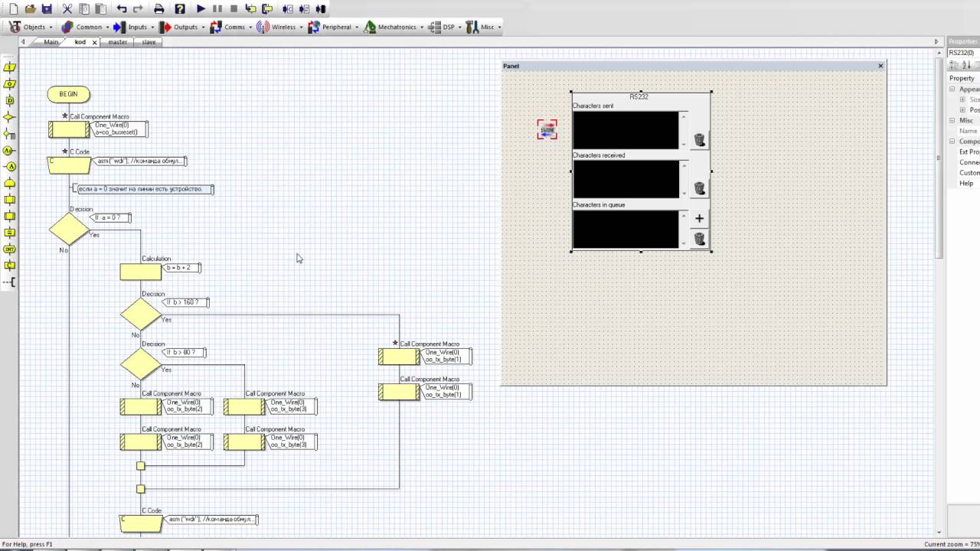Close the Panel window
Viewport: 980px width, 551px height.
[x=880, y=66]
